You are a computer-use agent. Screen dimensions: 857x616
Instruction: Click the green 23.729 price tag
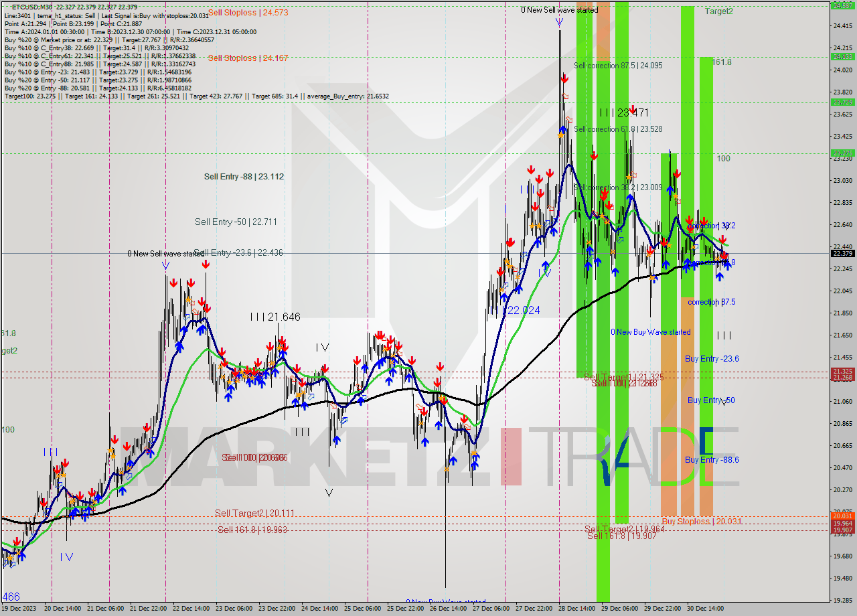(842, 102)
